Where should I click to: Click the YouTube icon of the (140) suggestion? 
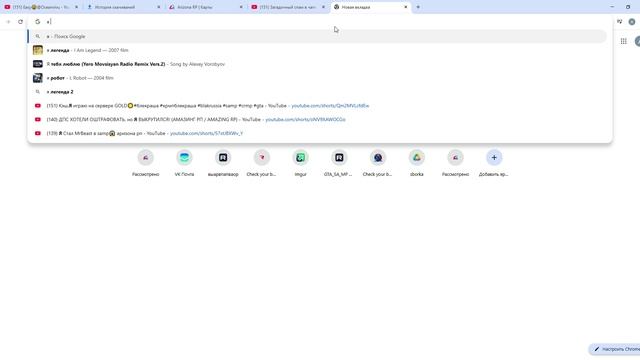tap(38, 120)
